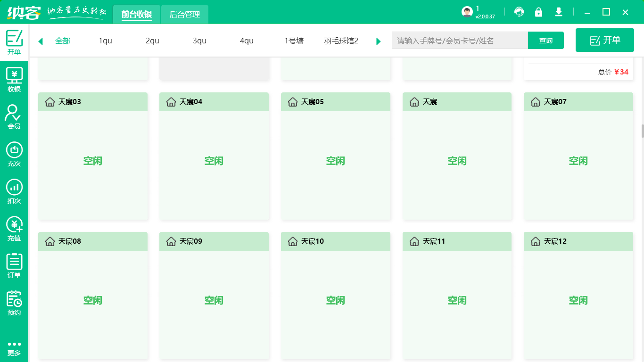Open the 会员 member icon
The height and width of the screenshot is (362, 644).
[x=14, y=116]
